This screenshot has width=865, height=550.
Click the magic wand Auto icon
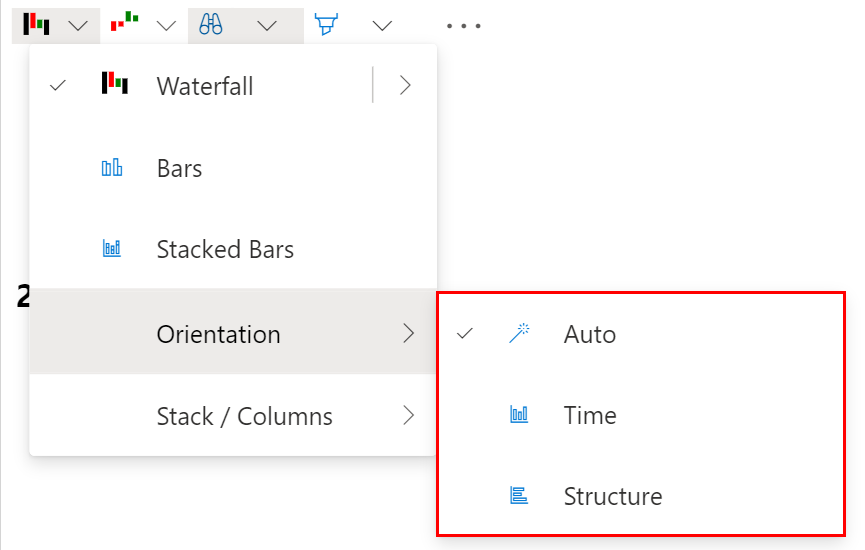point(519,334)
